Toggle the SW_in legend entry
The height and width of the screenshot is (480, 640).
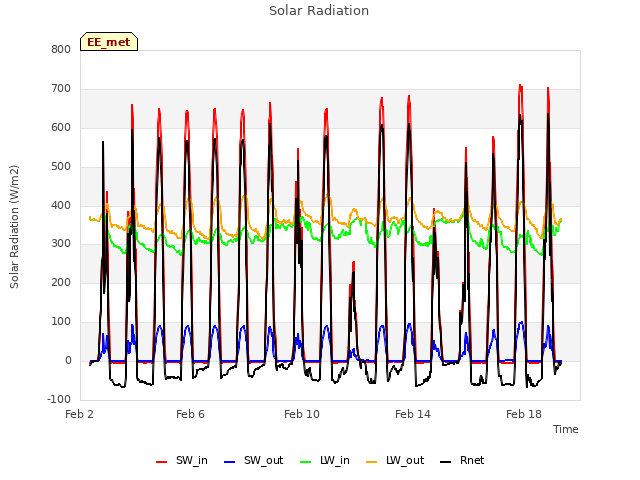tap(182, 461)
